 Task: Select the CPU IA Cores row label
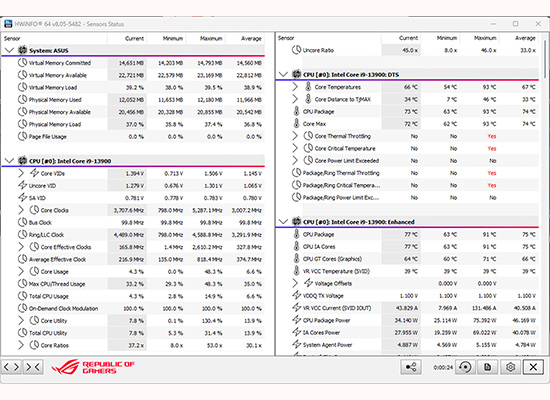[x=319, y=247]
